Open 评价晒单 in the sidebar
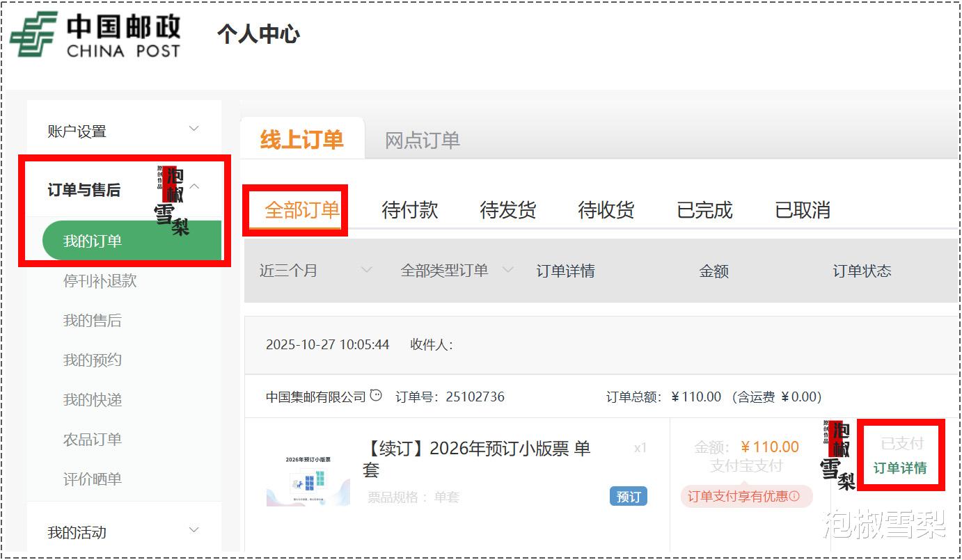The height and width of the screenshot is (560, 962). (92, 479)
